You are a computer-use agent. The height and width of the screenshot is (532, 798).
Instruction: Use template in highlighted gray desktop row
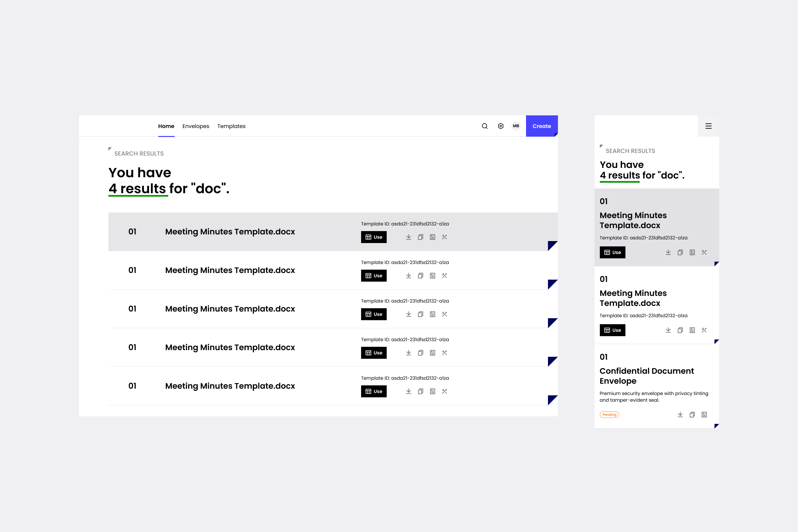pyautogui.click(x=374, y=237)
